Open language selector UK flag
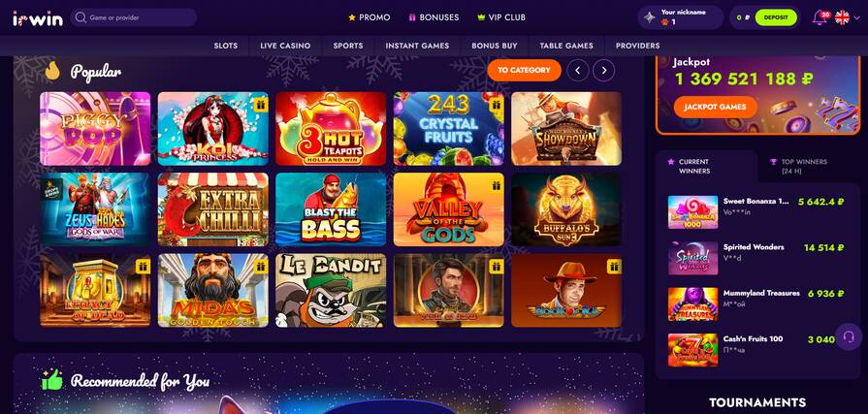 point(842,17)
